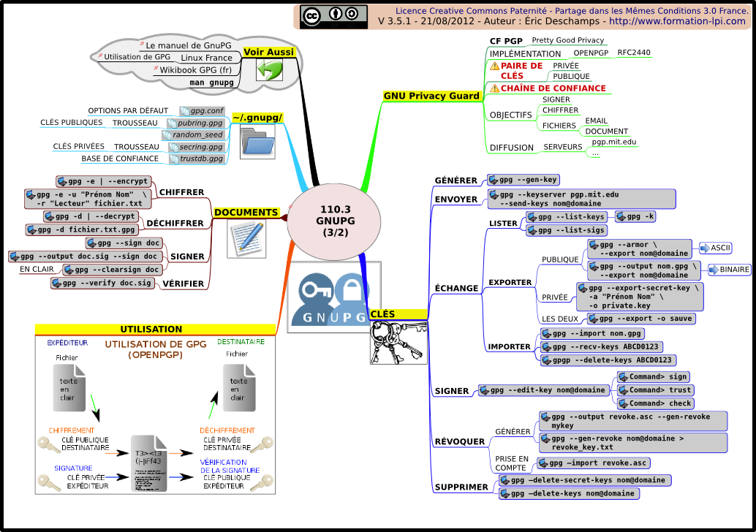Select the GNU Privacy Guard node
The height and width of the screenshot is (532, 756).
click(431, 96)
